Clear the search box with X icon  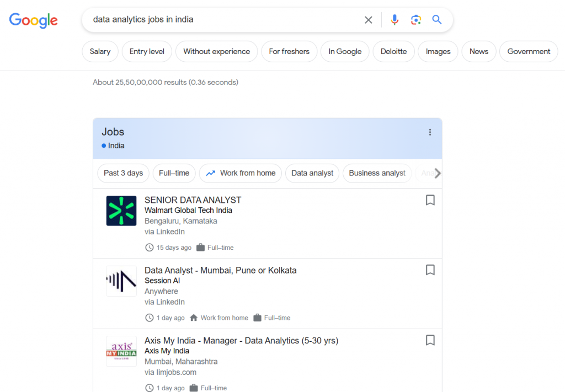368,20
